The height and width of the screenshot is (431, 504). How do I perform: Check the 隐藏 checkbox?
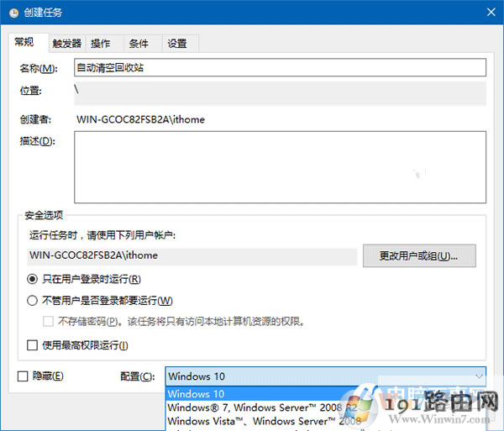click(23, 376)
